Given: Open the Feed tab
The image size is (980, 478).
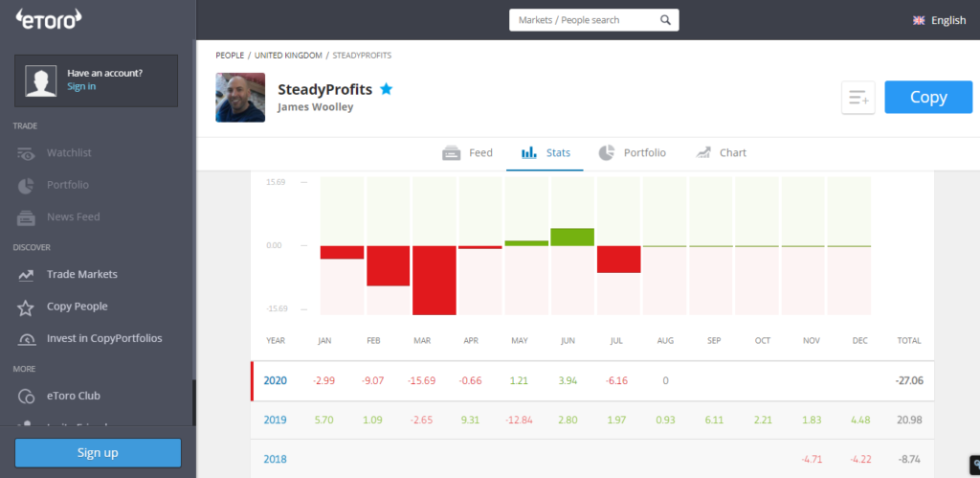Looking at the screenshot, I should point(467,152).
